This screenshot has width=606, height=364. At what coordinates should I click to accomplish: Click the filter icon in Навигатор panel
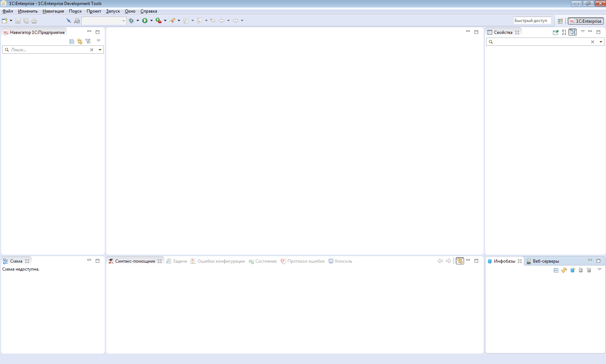(88, 41)
